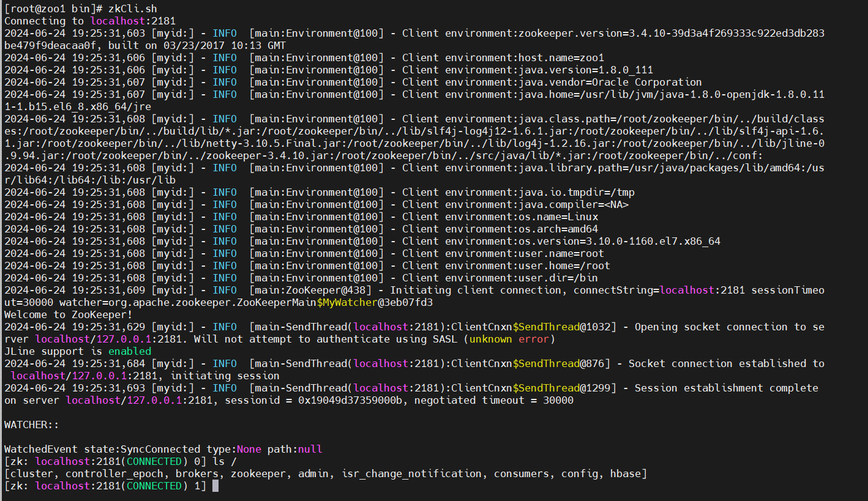Click the "JLine support is enabled" line

click(x=78, y=351)
